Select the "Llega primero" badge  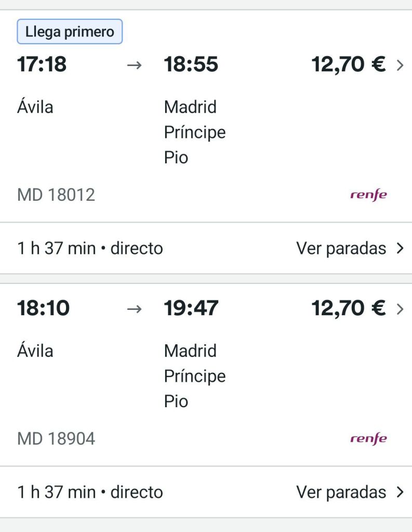click(70, 32)
